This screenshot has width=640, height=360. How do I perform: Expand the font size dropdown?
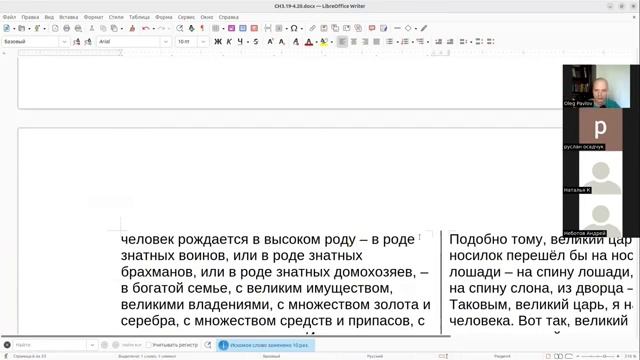(203, 42)
